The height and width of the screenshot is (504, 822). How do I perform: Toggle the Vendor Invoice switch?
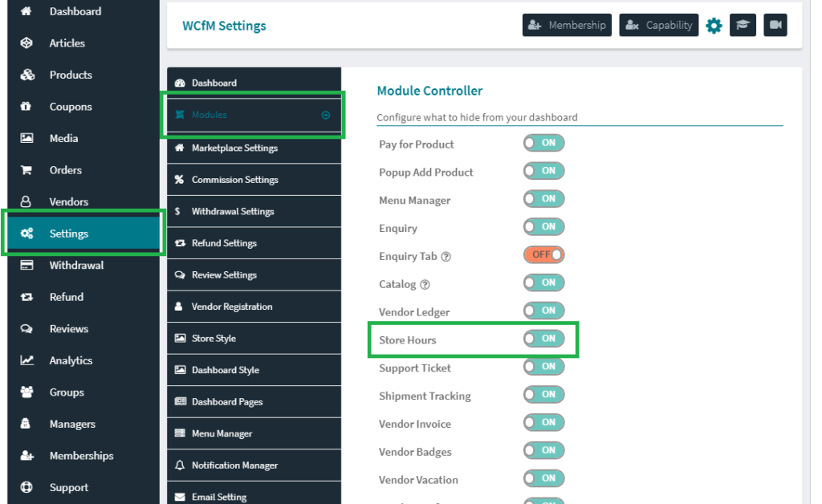pos(543,422)
